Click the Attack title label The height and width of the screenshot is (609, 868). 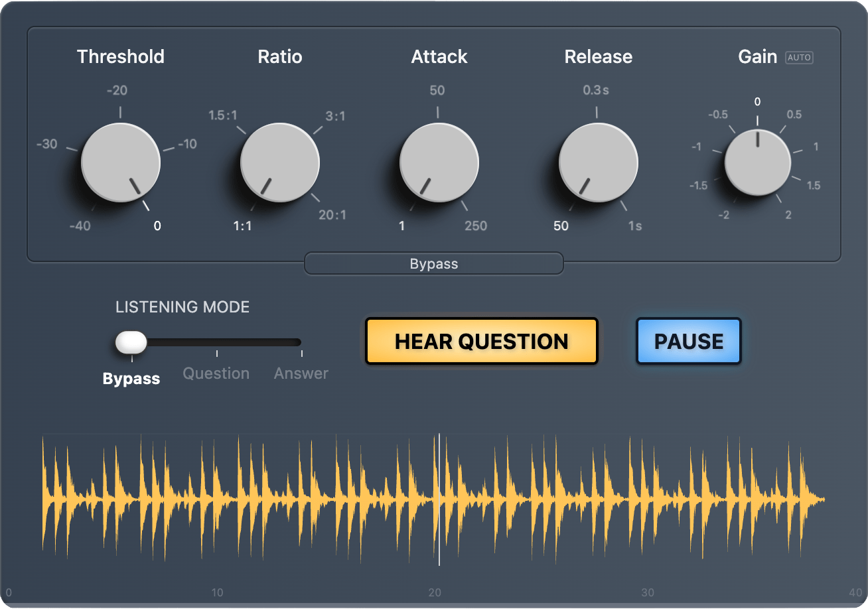(x=439, y=57)
